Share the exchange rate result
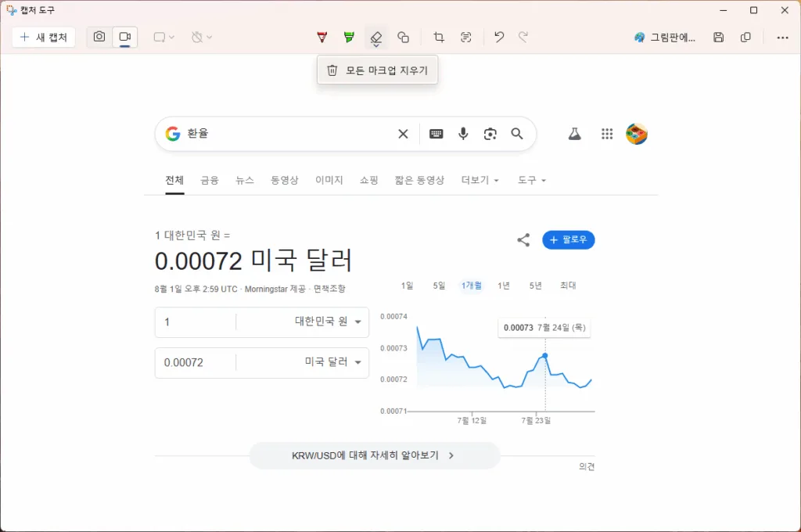Viewport: 801px width, 532px height. pos(523,239)
